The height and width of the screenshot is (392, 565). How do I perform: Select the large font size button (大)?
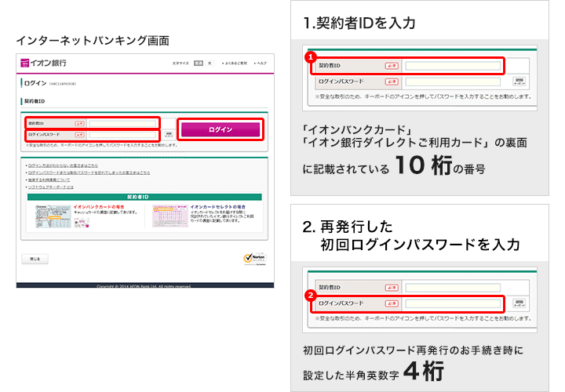coord(210,63)
